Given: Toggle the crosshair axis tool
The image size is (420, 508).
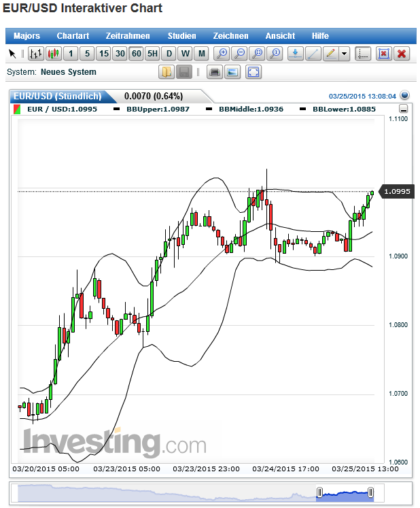Looking at the screenshot, I should [363, 54].
